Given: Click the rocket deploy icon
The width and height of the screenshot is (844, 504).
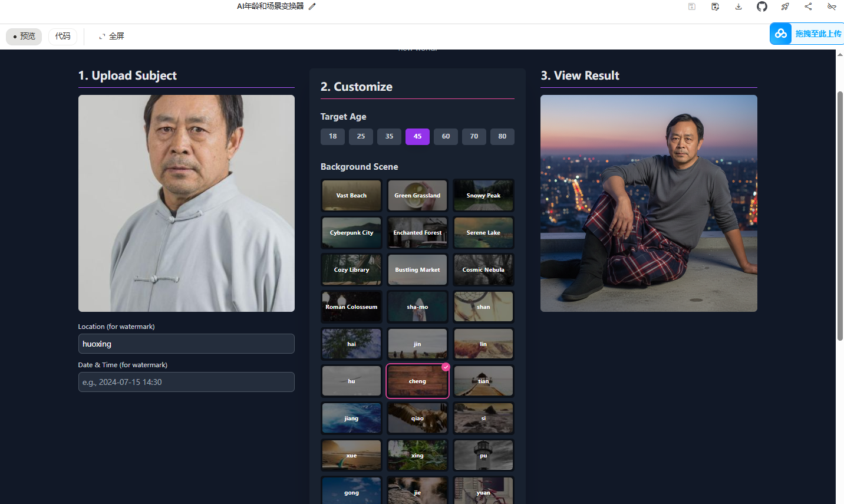Looking at the screenshot, I should [785, 6].
